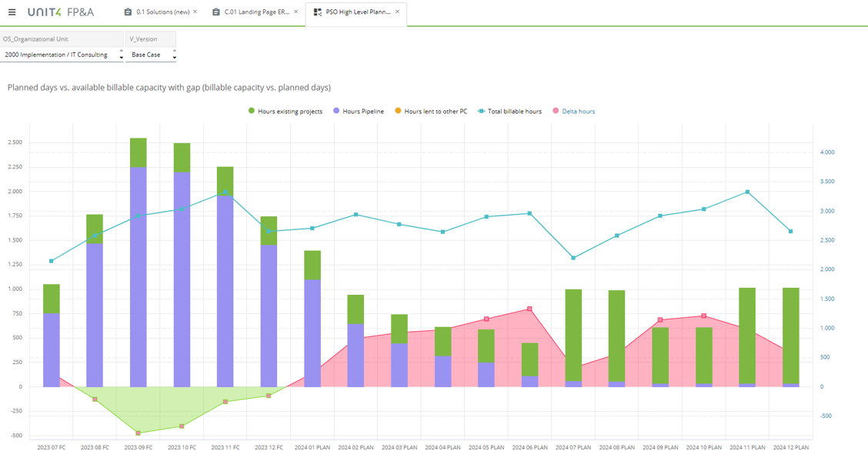
Task: Click the 2.500 left axis value
Action: coord(15,142)
